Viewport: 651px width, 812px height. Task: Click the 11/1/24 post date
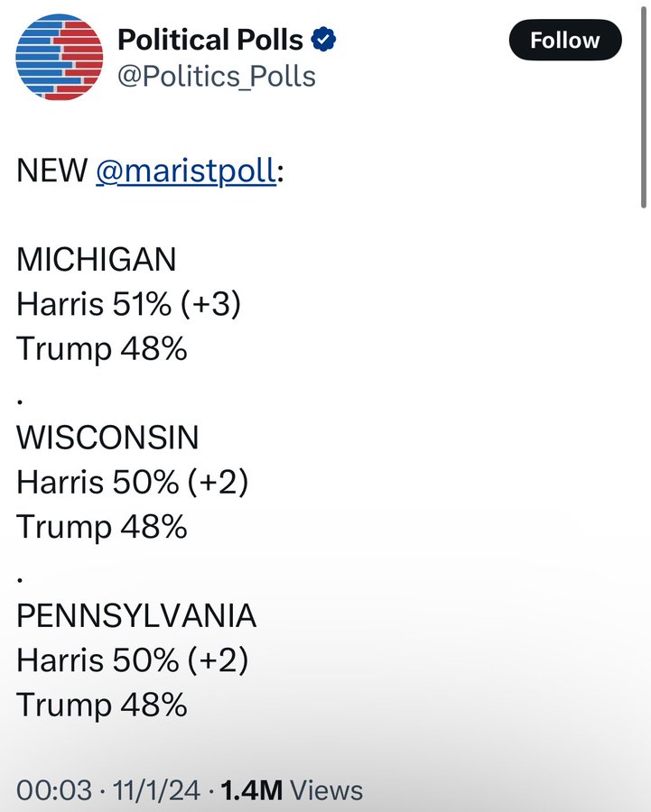153,791
